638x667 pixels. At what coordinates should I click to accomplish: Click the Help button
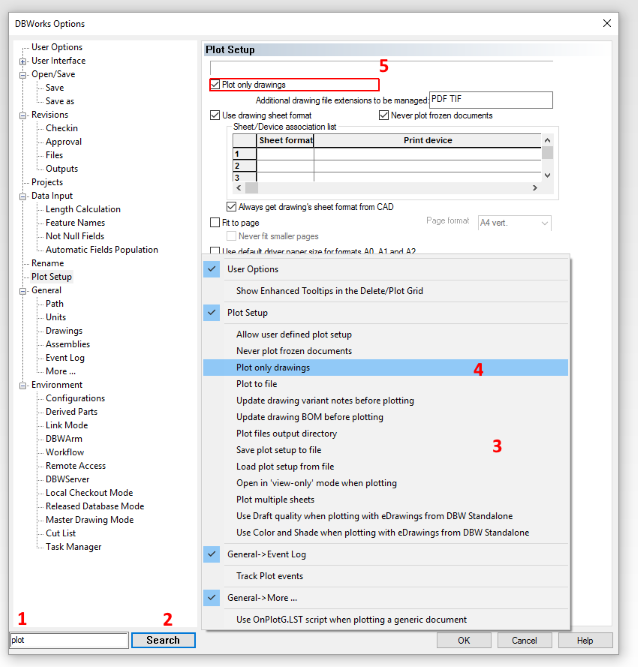tap(585, 641)
